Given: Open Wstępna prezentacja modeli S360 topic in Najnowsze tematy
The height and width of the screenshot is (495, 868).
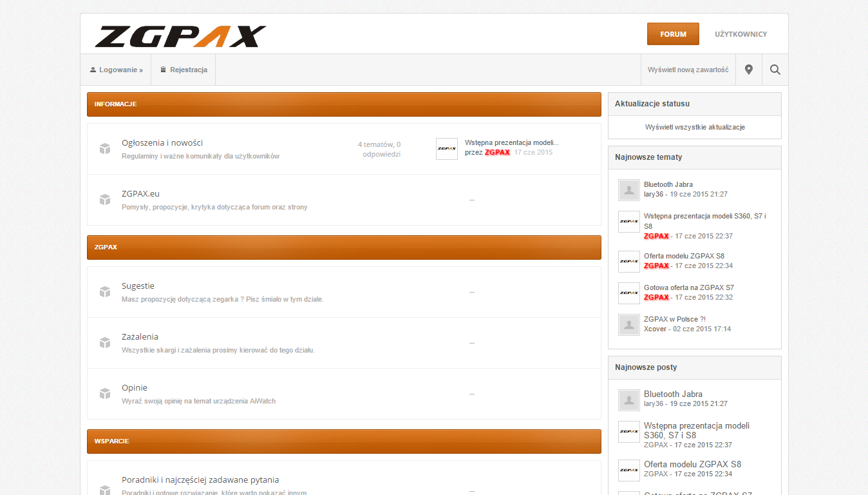Looking at the screenshot, I should pos(705,221).
